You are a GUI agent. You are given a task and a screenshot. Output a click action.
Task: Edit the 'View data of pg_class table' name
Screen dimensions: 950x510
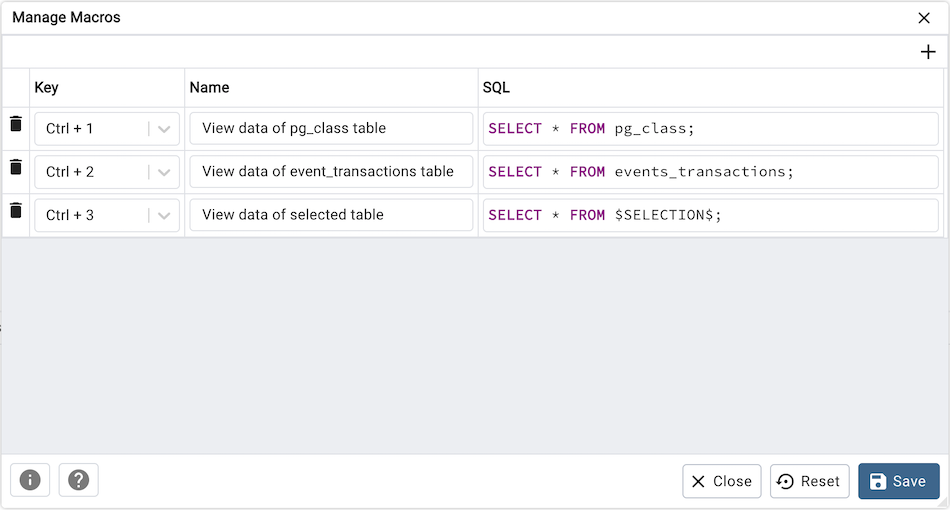(x=331, y=129)
